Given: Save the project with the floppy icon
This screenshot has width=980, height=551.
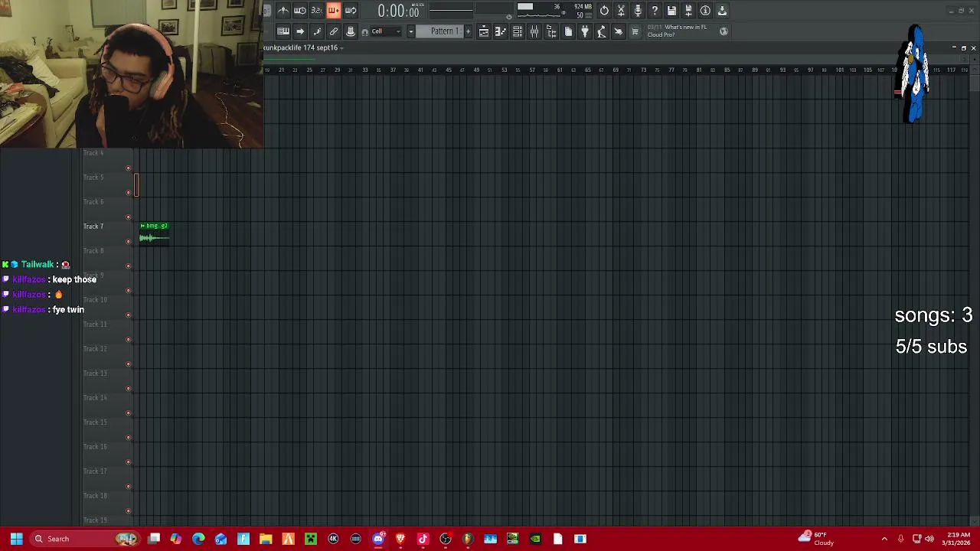Looking at the screenshot, I should click(671, 11).
